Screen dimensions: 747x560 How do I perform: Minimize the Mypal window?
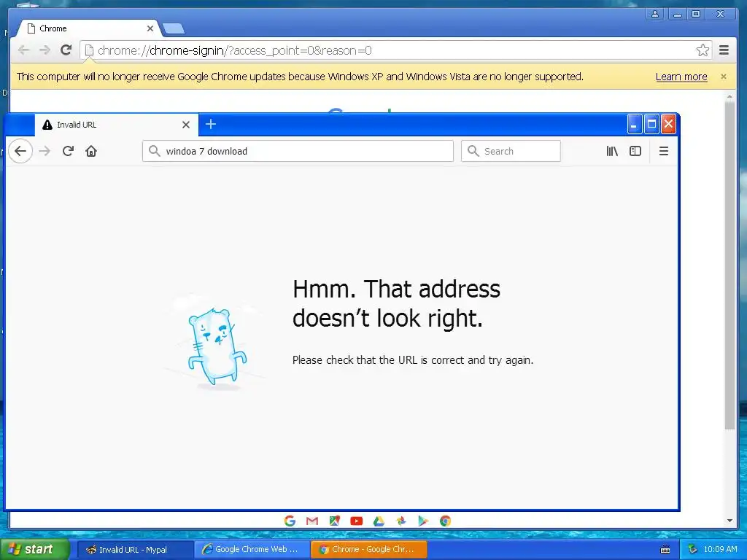(x=634, y=124)
